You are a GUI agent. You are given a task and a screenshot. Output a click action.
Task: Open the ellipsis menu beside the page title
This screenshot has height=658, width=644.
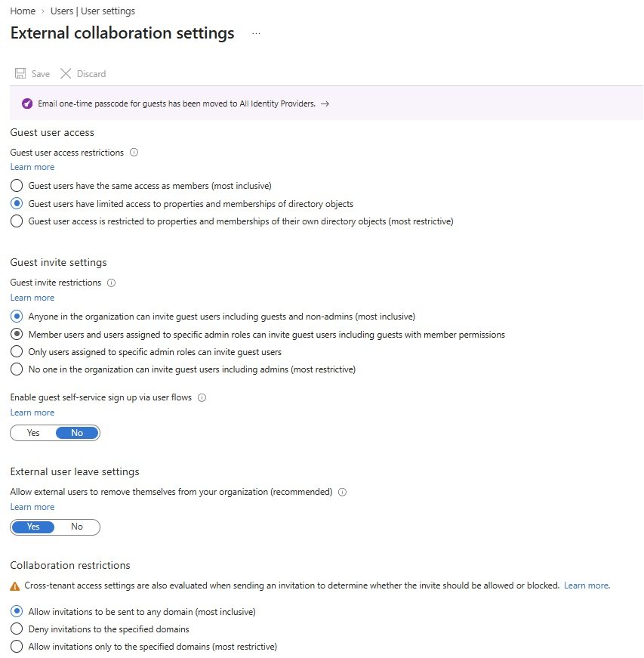tap(256, 33)
